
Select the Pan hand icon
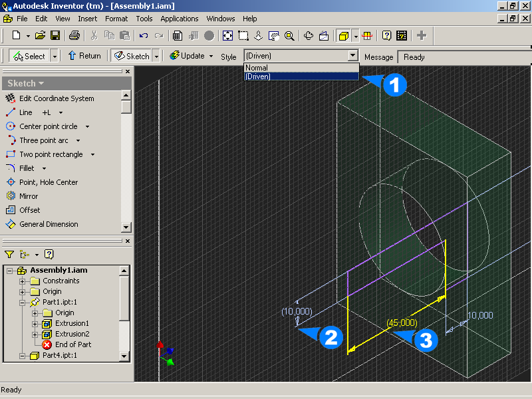[x=273, y=35]
